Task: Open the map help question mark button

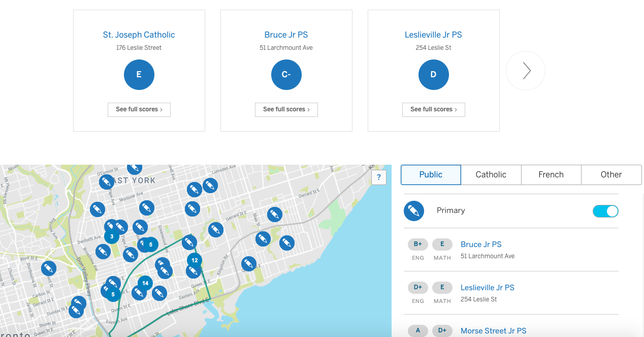Action: (x=379, y=177)
